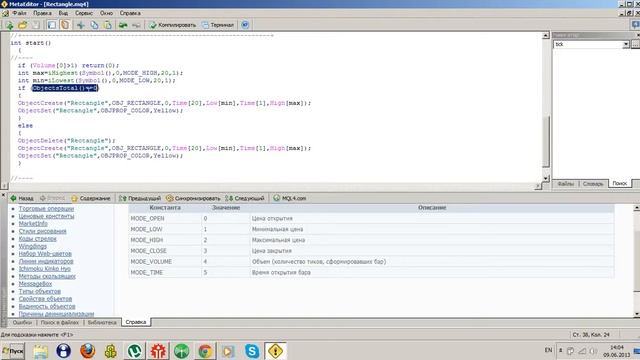
Task: Switch to the Словарь navigator tab
Action: (x=593, y=184)
